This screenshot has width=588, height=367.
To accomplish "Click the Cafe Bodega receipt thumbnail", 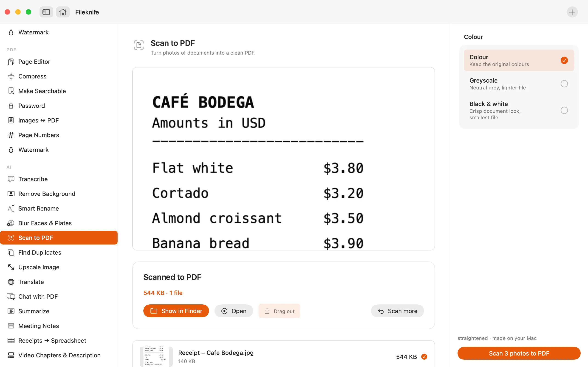I will click(156, 356).
